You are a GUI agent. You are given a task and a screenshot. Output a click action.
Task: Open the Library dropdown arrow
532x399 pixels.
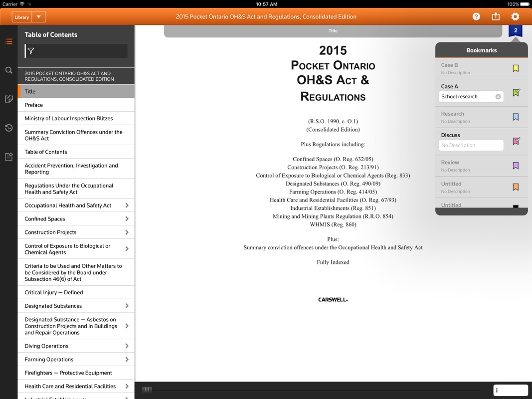(x=39, y=17)
